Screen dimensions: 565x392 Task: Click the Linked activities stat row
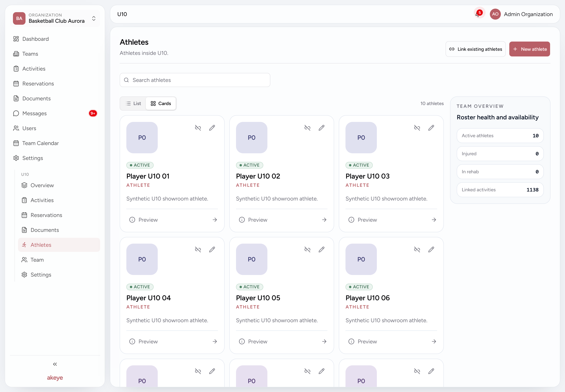click(x=500, y=190)
